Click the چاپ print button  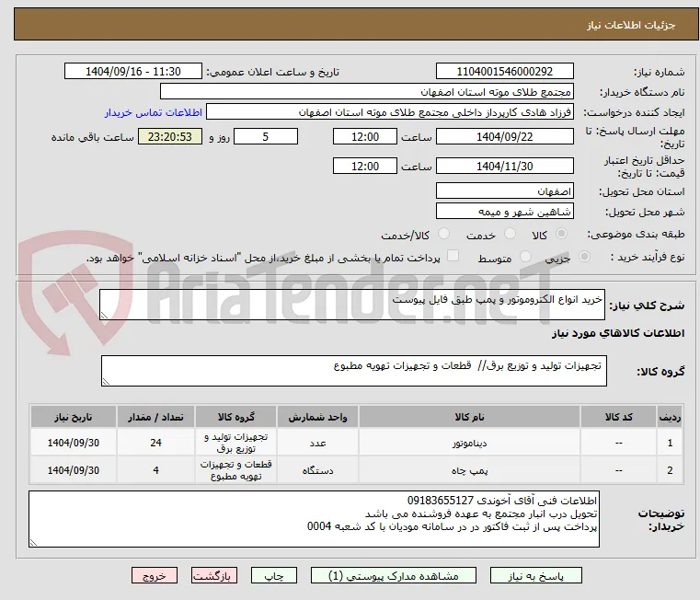[274, 575]
